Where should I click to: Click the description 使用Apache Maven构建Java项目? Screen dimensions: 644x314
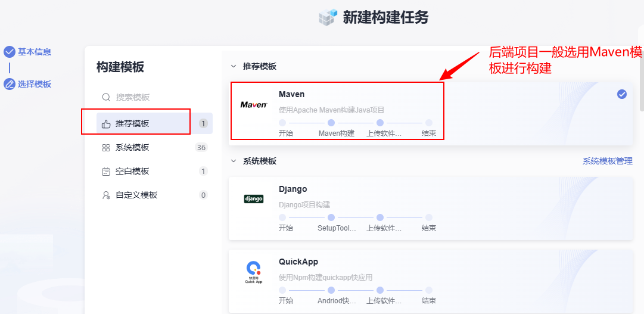pyautogui.click(x=331, y=110)
